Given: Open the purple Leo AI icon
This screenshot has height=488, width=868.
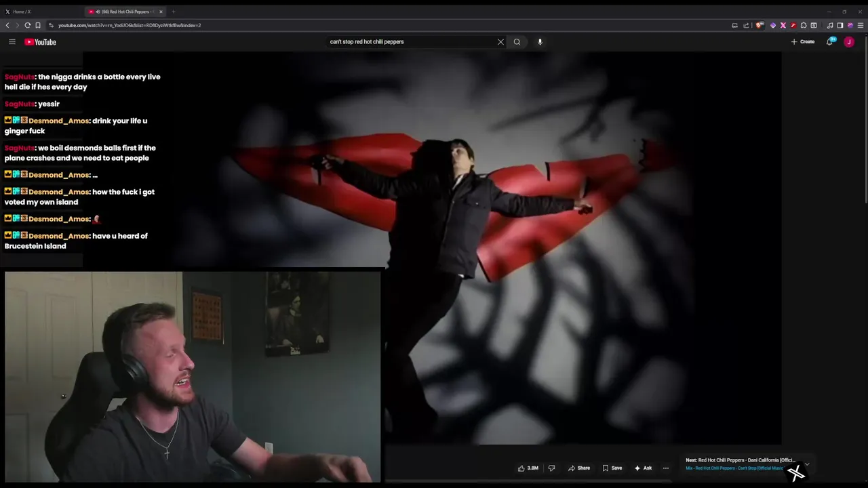Looking at the screenshot, I should (850, 25).
